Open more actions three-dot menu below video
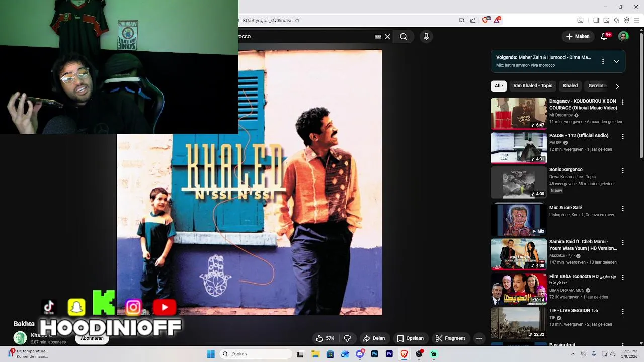 [x=479, y=338]
